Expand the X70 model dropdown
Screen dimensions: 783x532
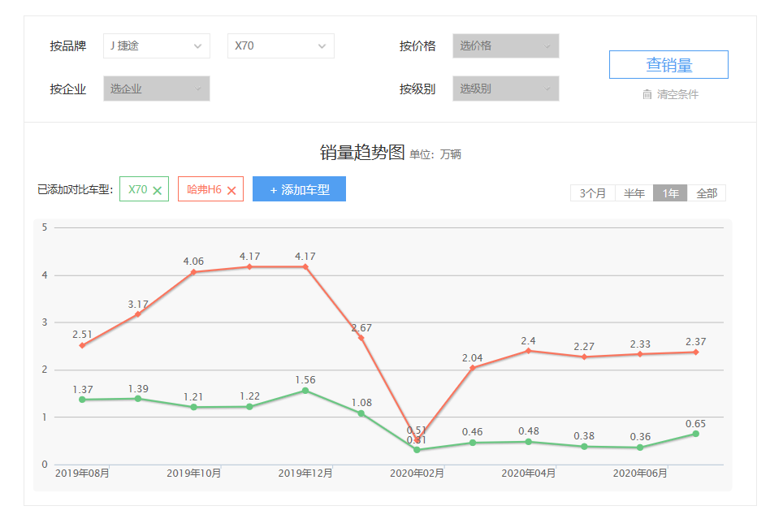tap(280, 46)
